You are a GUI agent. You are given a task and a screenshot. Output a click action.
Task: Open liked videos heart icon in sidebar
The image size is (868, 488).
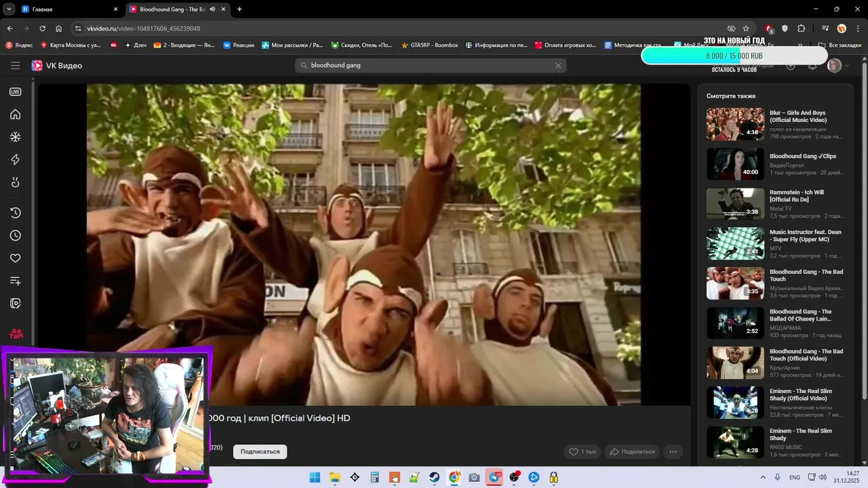click(x=15, y=258)
